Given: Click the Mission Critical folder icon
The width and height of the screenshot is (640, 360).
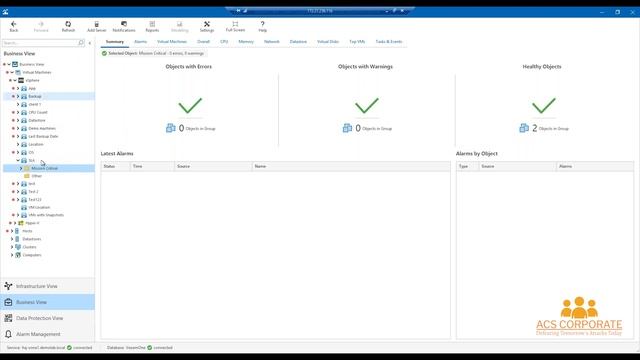Looking at the screenshot, I should click(27, 168).
